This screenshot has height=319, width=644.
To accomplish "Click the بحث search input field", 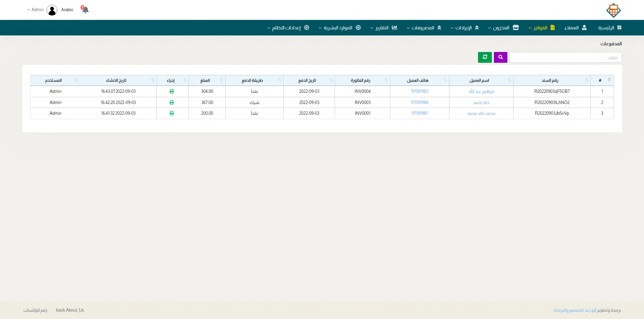I will (x=565, y=57).
